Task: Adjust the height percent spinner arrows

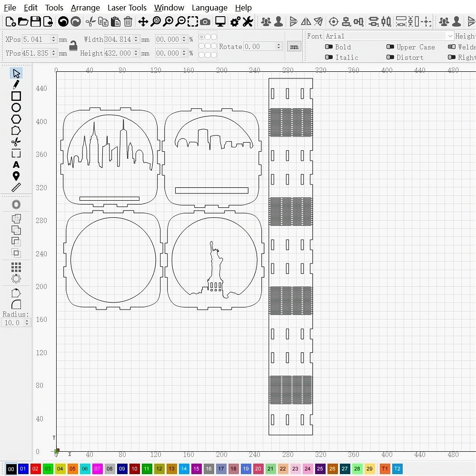Action: [x=184, y=53]
